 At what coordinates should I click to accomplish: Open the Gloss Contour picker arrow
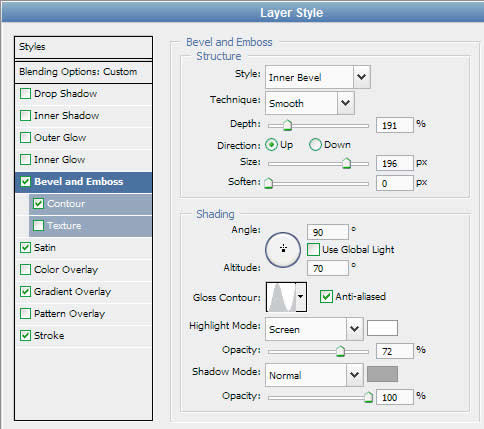coord(301,297)
